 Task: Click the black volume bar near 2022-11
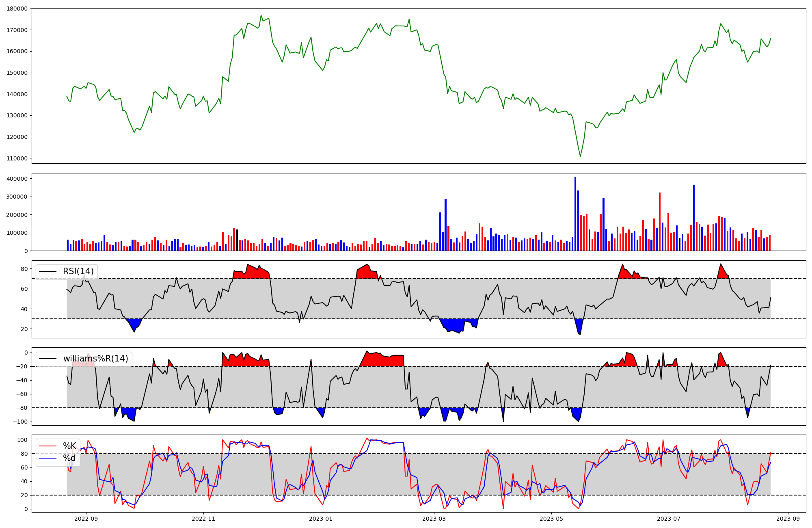(x=237, y=240)
